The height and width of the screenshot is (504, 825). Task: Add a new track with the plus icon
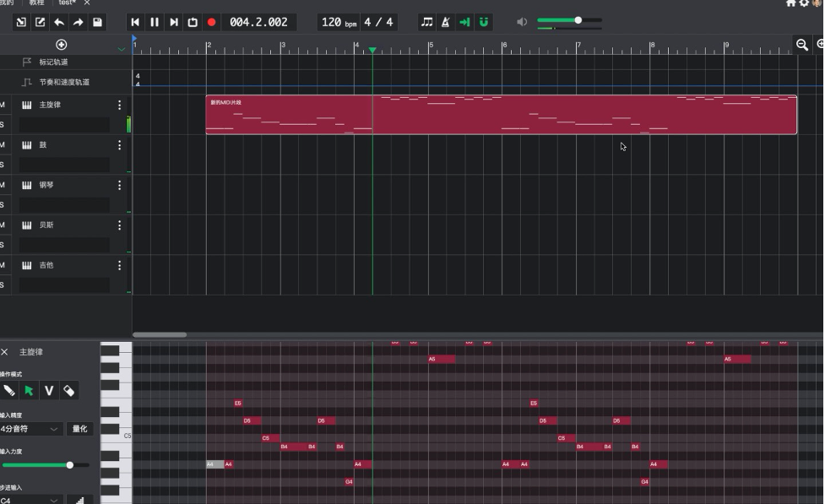pos(61,45)
